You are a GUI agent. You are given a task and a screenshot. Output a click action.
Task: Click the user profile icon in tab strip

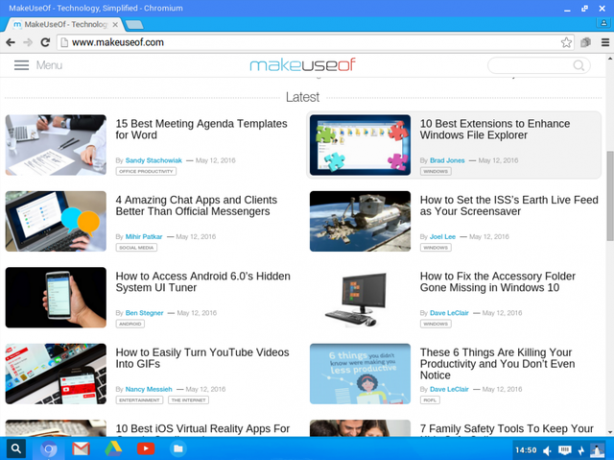click(604, 23)
